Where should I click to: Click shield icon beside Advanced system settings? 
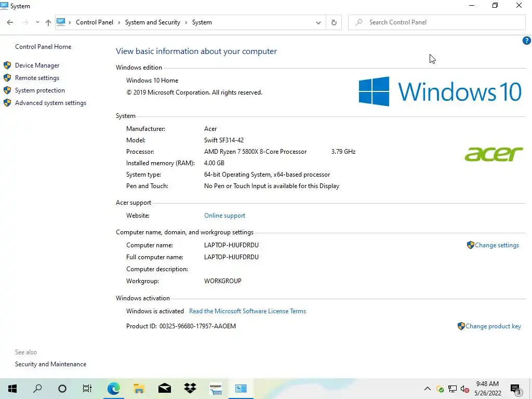tap(7, 103)
